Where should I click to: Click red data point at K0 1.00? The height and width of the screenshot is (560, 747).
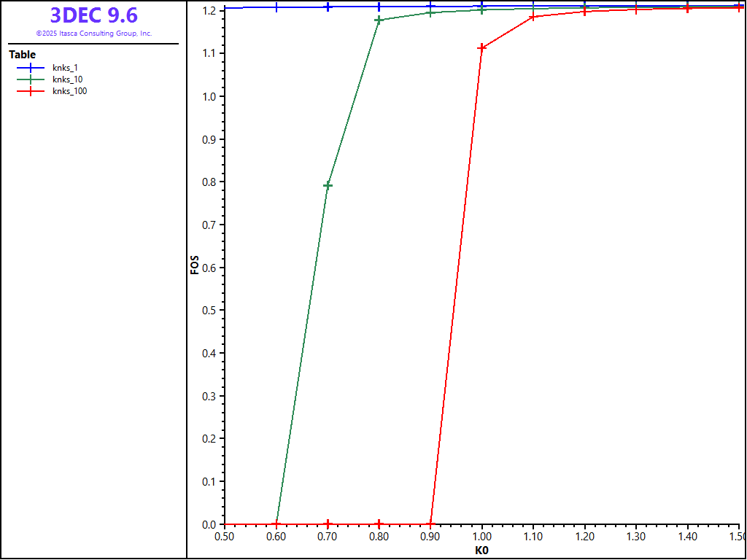click(x=481, y=47)
